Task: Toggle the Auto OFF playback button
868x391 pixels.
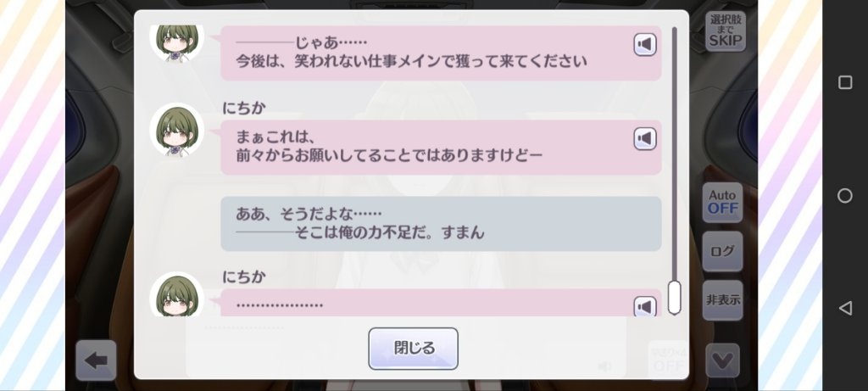Action: [x=722, y=202]
